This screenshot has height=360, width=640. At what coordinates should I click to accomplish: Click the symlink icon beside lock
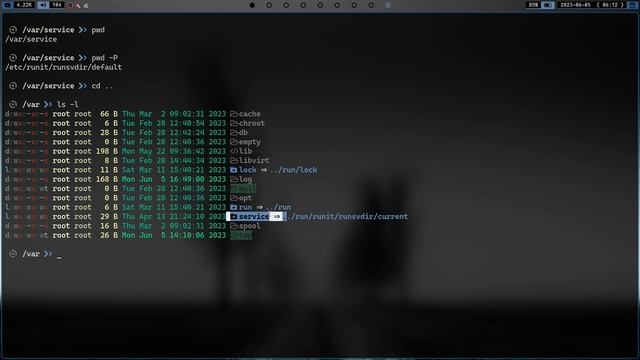233,170
